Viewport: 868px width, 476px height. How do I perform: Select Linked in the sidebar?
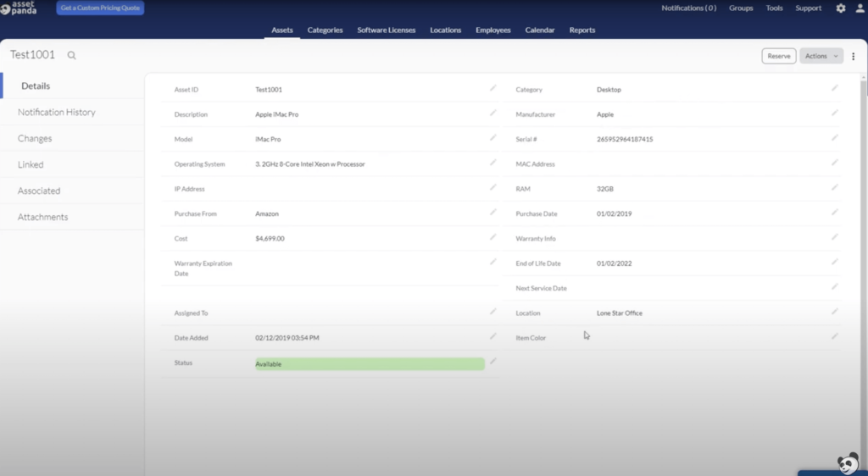[73, 164]
